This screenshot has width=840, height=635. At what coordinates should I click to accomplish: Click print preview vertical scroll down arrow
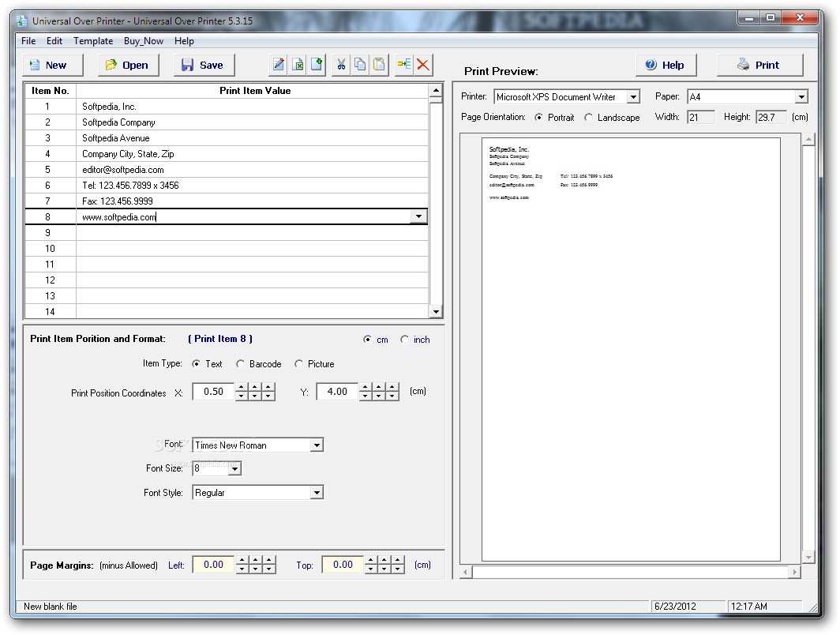tap(808, 558)
